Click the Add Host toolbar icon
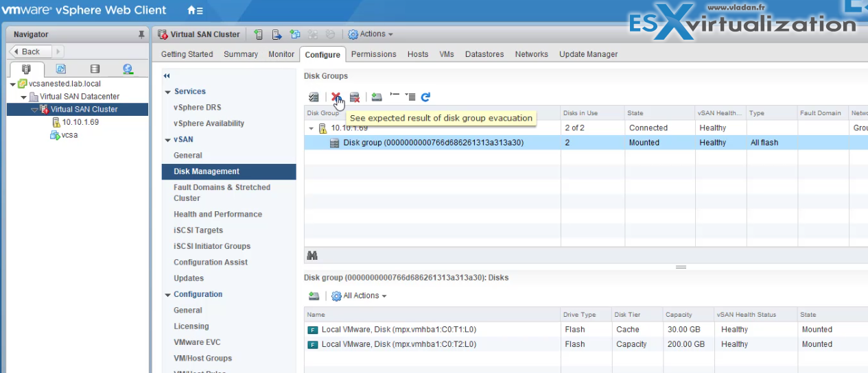868x373 pixels. click(x=259, y=34)
